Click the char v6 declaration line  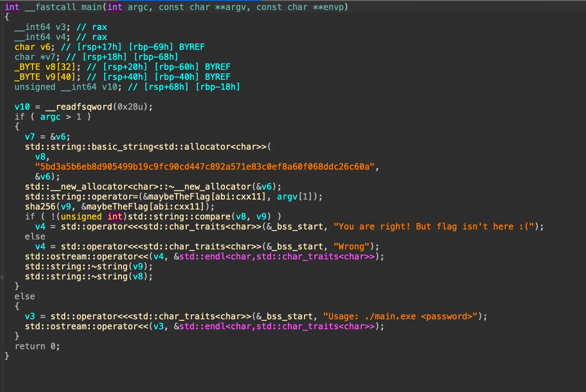point(109,47)
